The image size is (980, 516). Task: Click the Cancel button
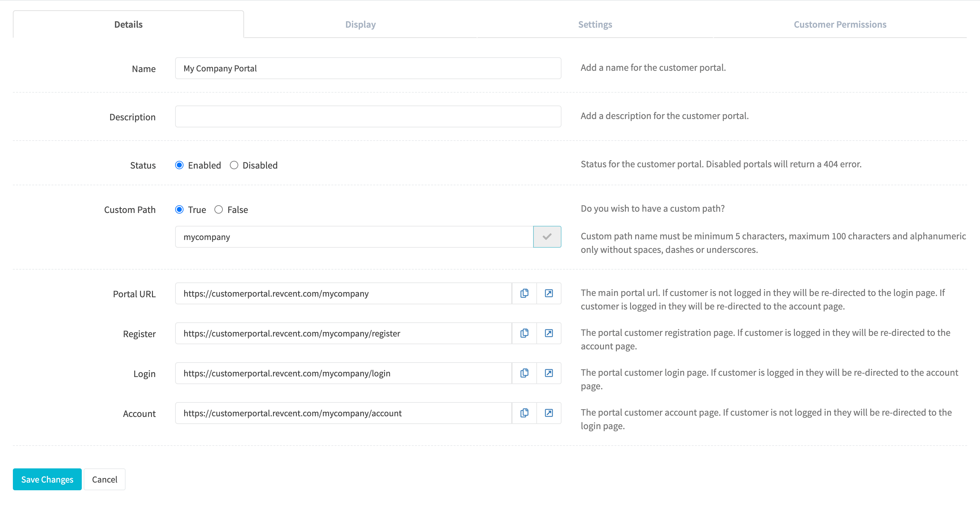(x=105, y=479)
